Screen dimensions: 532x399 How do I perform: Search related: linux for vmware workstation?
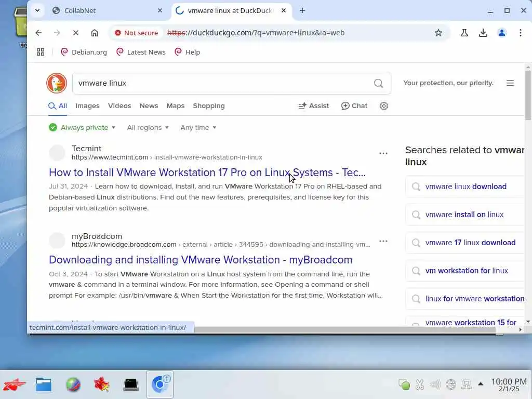click(x=465, y=299)
